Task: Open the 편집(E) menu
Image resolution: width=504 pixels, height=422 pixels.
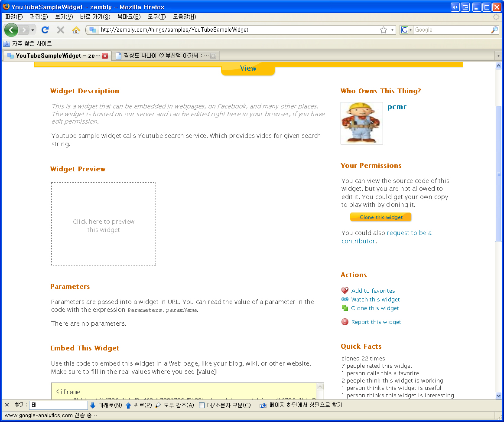Action: click(39, 17)
